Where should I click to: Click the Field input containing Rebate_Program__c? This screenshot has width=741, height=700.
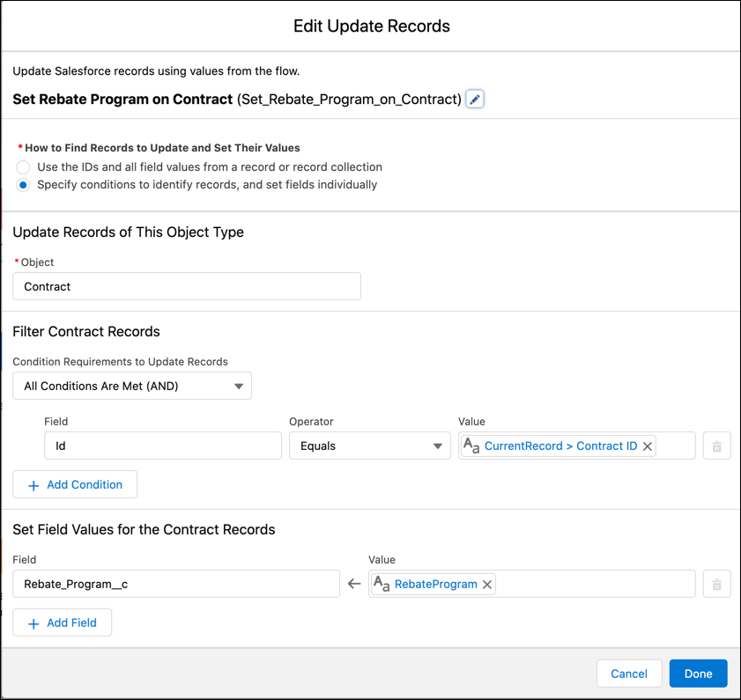176,583
